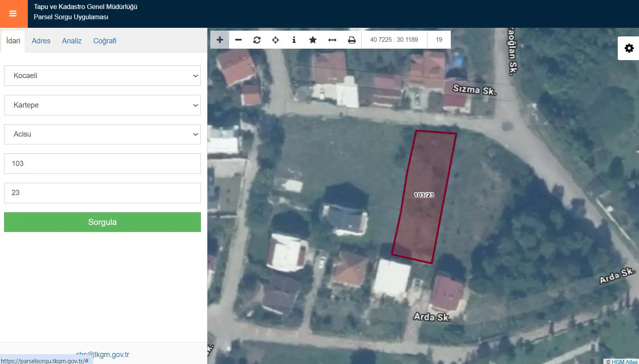Screen dimensions: 639x364
Task: Click the Sızma Sk. street label
Action: tap(475, 89)
